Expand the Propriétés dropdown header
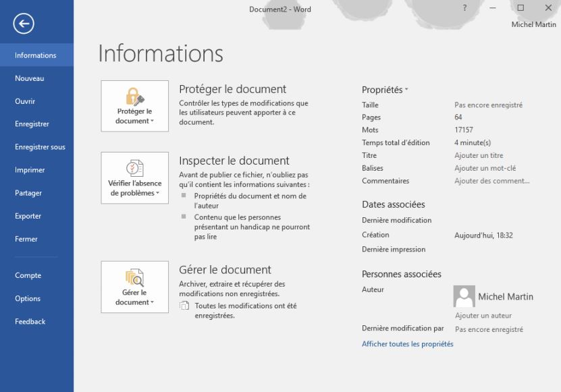This screenshot has height=392, width=561. click(385, 90)
